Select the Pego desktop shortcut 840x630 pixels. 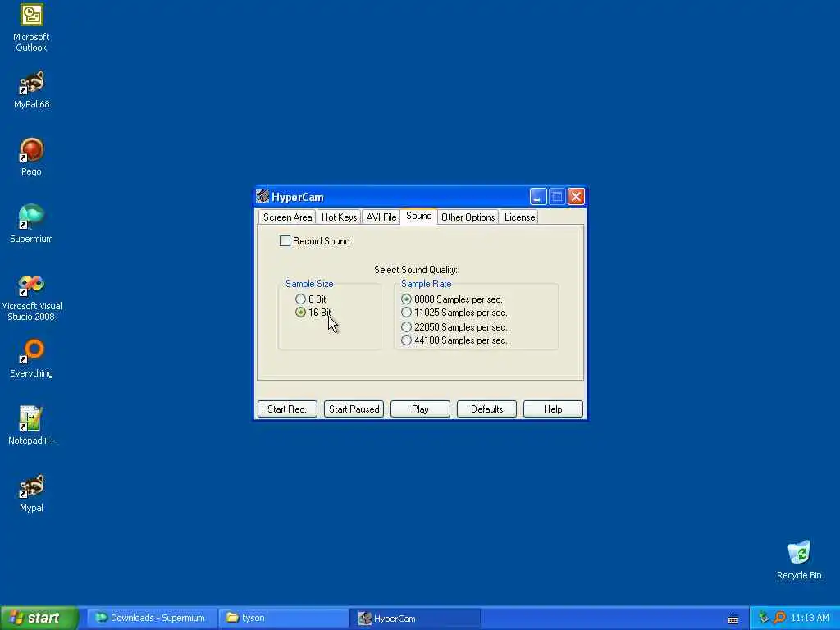tap(31, 157)
